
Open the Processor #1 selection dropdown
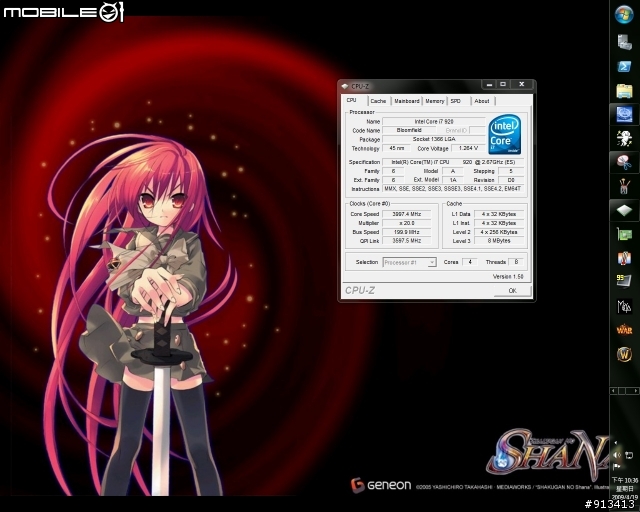pos(409,263)
